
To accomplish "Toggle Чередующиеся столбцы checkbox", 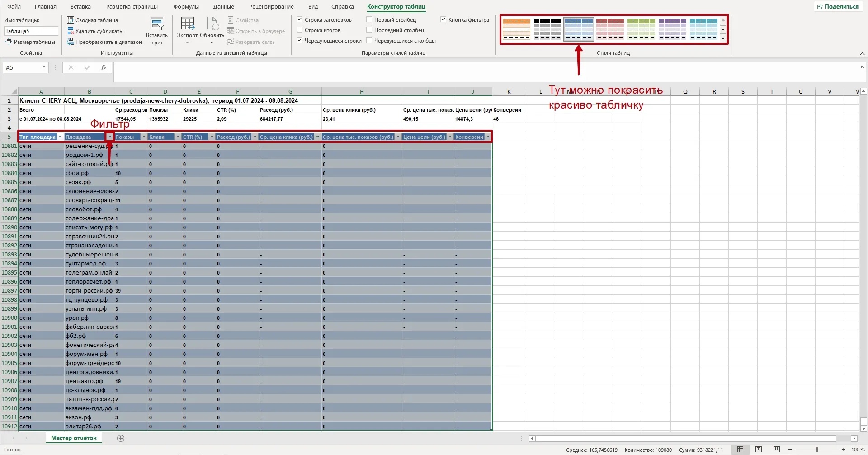I will 369,40.
